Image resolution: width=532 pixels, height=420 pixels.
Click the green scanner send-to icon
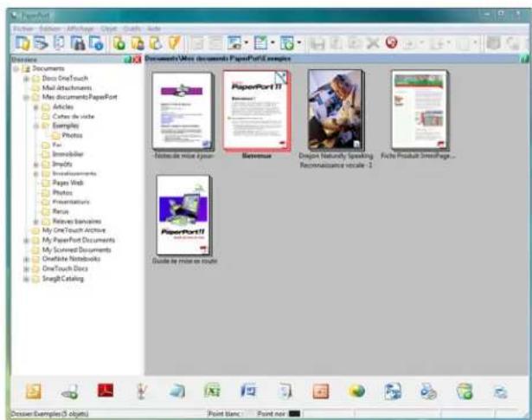70,391
